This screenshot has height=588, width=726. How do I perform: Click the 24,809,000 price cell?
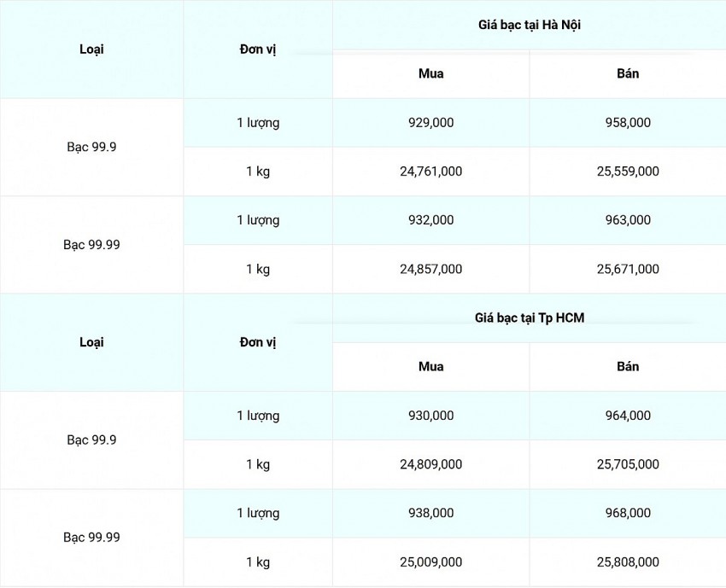point(431,465)
